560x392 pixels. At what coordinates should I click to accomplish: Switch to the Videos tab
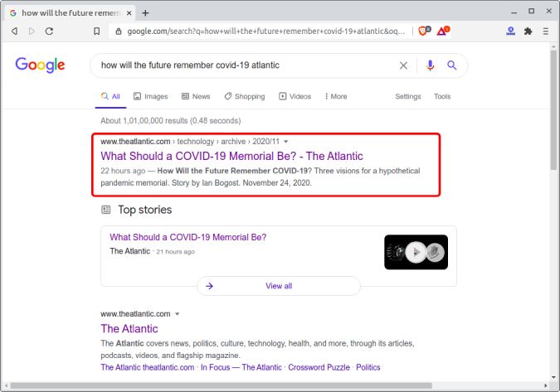[x=295, y=96]
